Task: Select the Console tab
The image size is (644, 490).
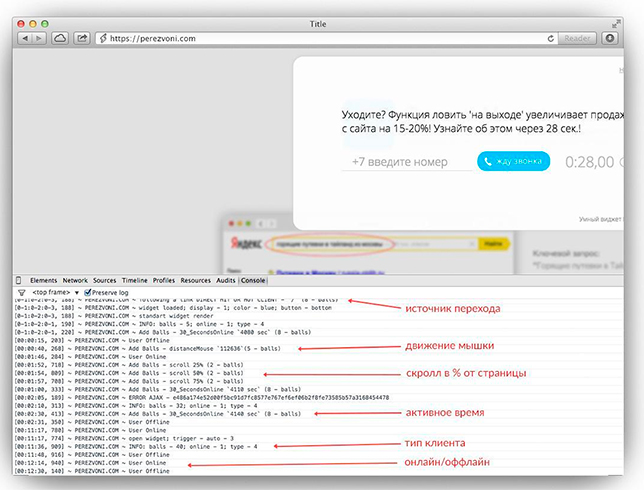Action: coord(253,281)
